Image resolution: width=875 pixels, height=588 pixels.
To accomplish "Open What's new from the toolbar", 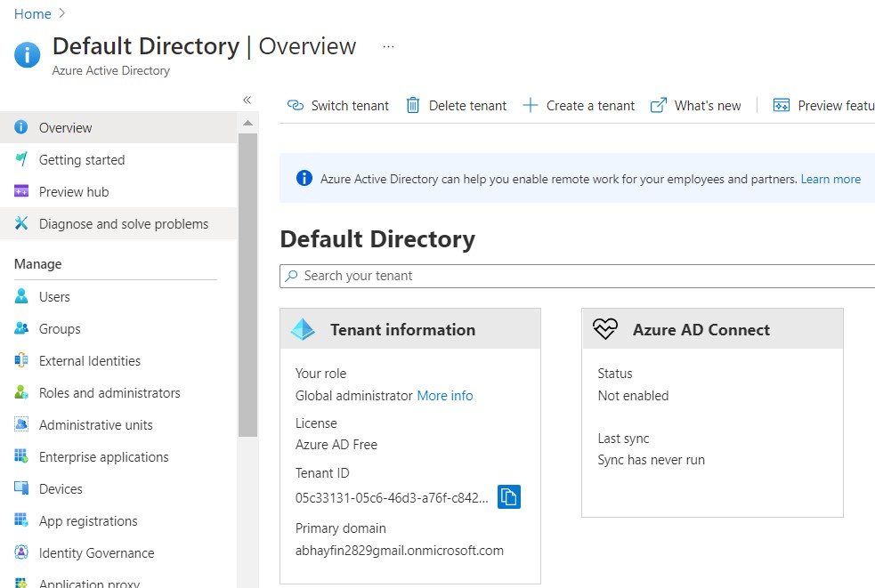I will coord(695,105).
